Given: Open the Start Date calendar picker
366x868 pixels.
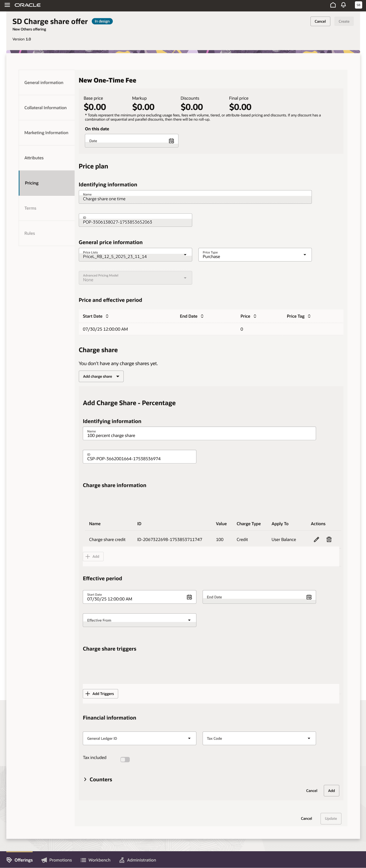Looking at the screenshot, I should pyautogui.click(x=189, y=597).
